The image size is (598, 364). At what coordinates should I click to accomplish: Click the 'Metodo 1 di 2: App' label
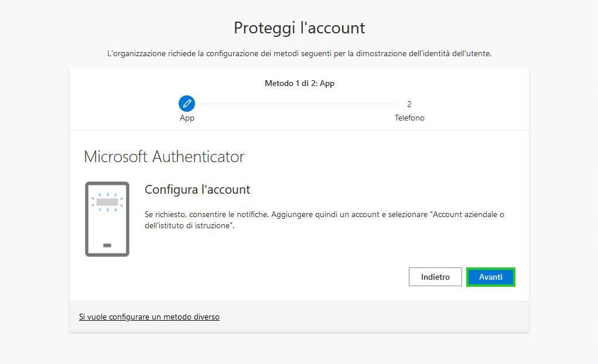tap(299, 83)
